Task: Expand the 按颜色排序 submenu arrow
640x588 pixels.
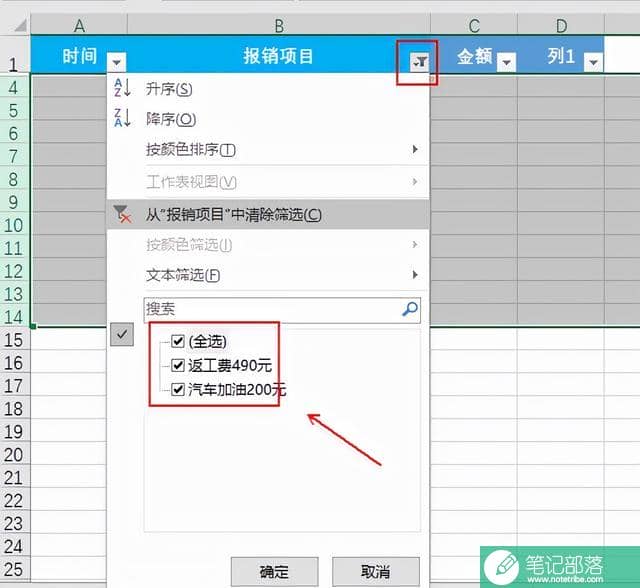Action: tap(415, 149)
